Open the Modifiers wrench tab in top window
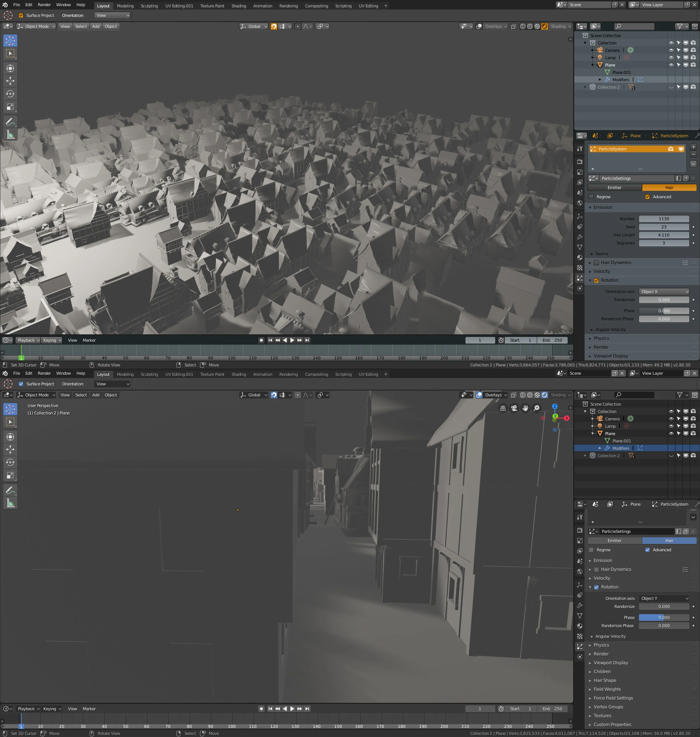Image resolution: width=700 pixels, height=737 pixels. (x=580, y=237)
